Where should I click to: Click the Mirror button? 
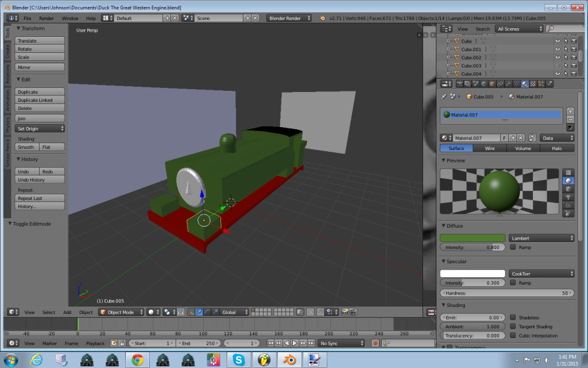[x=40, y=67]
